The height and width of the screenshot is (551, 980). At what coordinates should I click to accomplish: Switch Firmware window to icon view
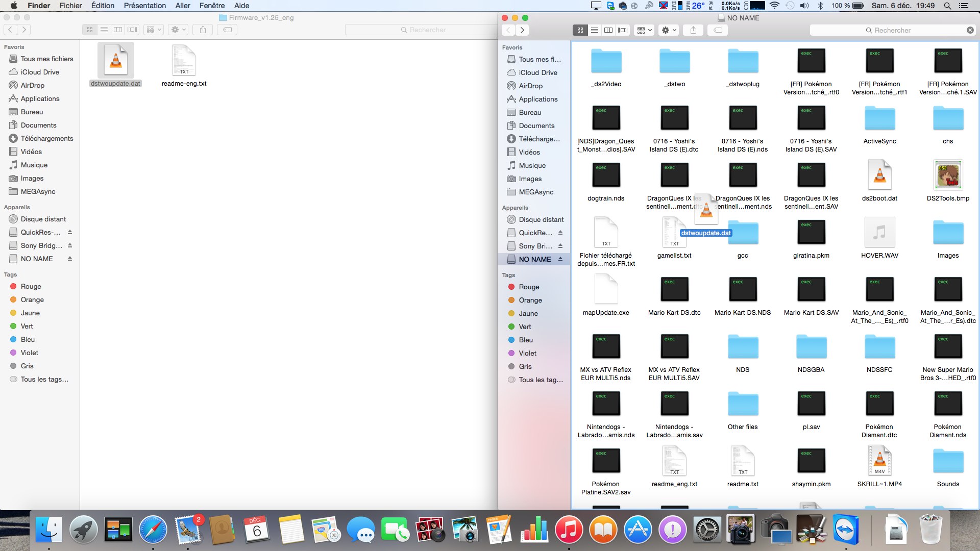[x=90, y=30]
